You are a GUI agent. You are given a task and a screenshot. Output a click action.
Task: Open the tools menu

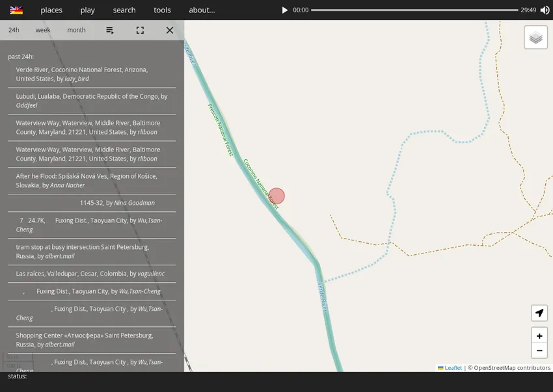(x=162, y=10)
